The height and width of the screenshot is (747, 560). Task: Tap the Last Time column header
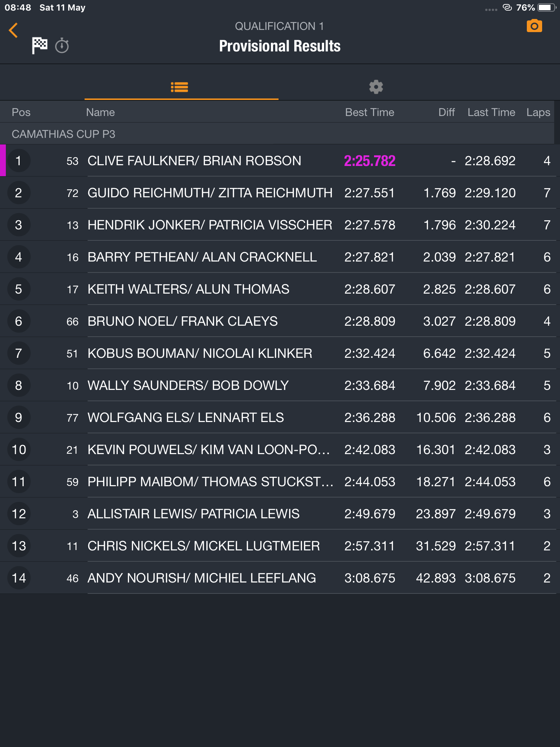491,112
